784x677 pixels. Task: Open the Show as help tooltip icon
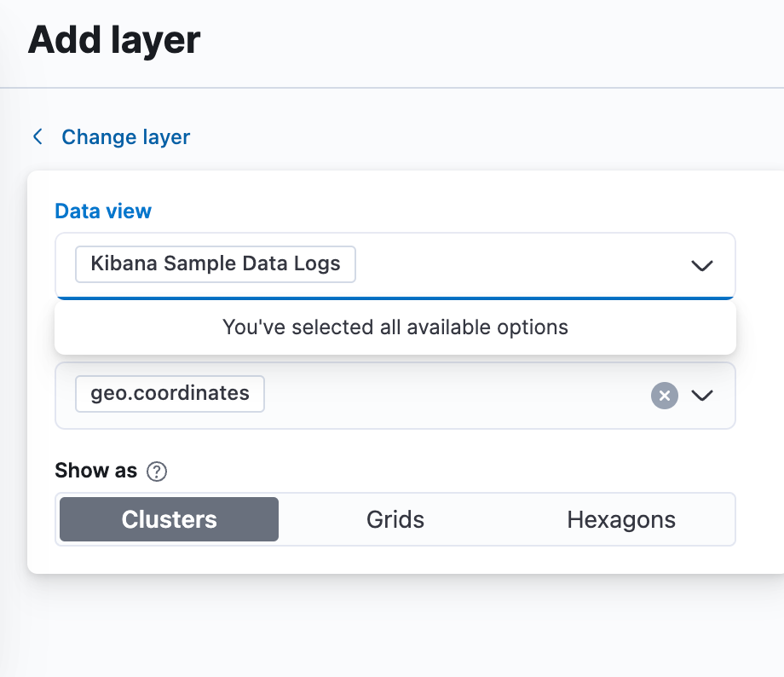157,472
